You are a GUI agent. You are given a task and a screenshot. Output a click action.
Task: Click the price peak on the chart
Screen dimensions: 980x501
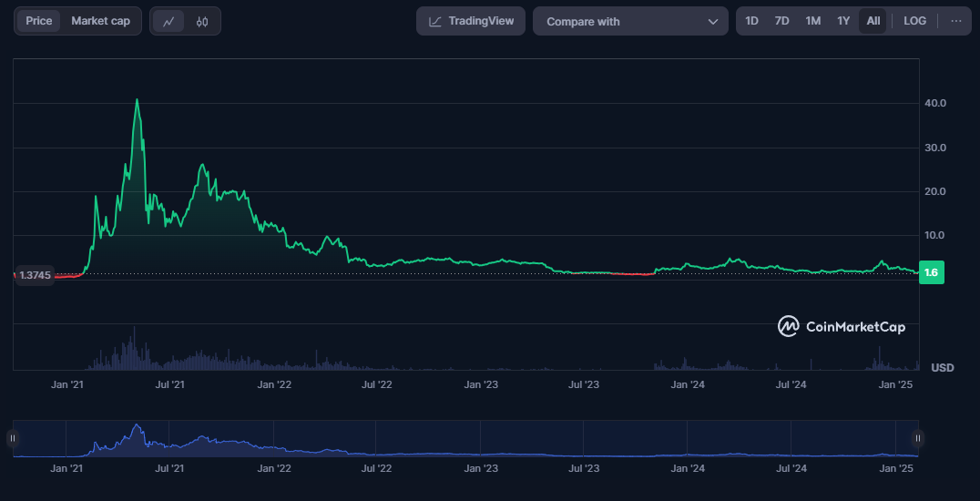pos(137,100)
